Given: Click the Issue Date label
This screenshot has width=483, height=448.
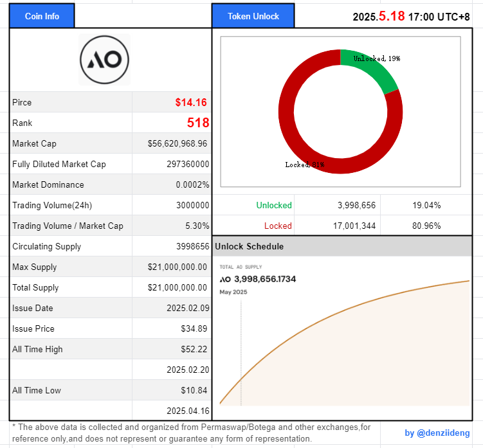Looking at the screenshot, I should point(33,309).
